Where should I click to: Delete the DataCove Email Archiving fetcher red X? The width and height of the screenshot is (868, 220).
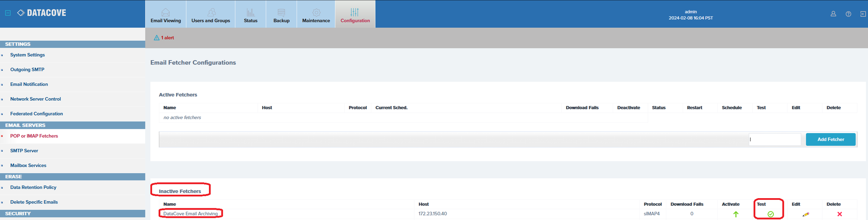840,214
